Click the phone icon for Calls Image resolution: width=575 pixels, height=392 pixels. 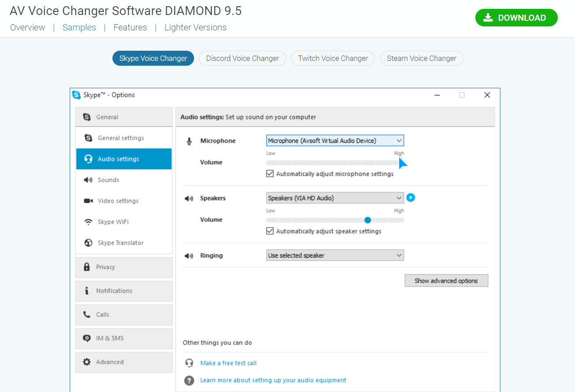(x=87, y=314)
